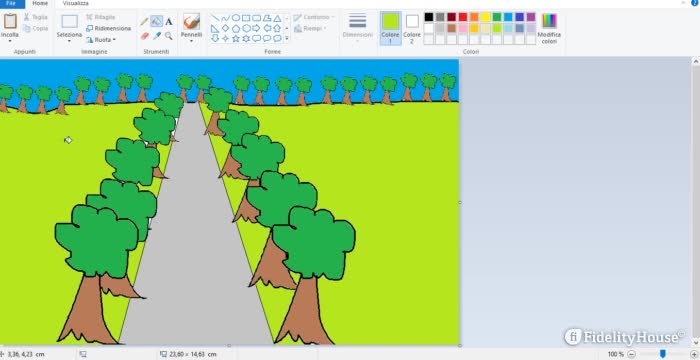The width and height of the screenshot is (700, 360).
Task: Choose the five-point star shape
Action: (236, 39)
